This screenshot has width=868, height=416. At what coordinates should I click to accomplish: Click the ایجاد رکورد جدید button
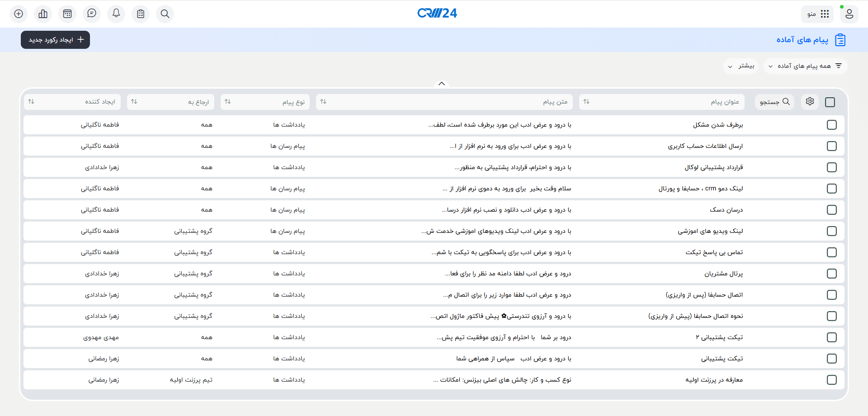point(55,40)
